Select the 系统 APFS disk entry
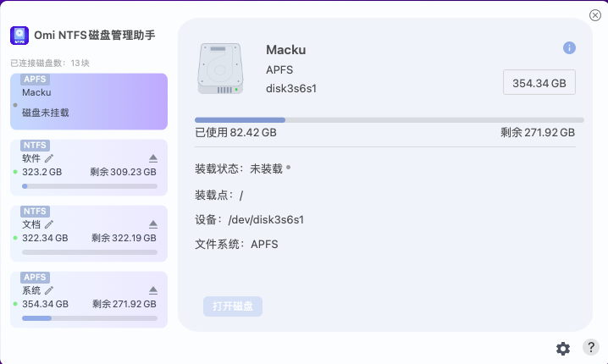The height and width of the screenshot is (364, 608). tap(89, 300)
